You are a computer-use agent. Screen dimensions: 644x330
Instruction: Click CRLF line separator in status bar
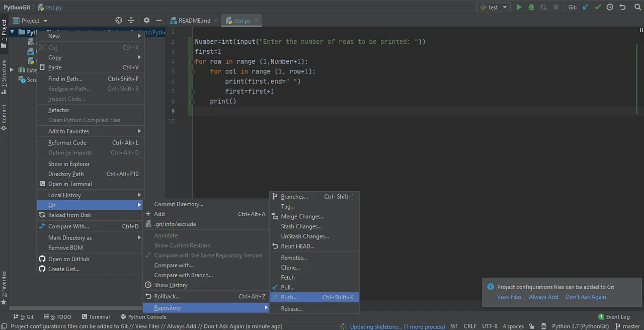(x=470, y=326)
